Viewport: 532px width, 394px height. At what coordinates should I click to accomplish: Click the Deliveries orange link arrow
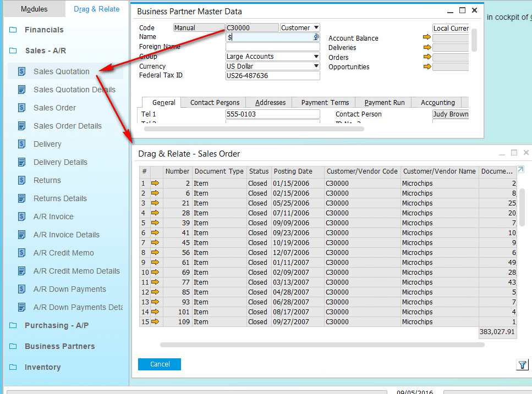[427, 47]
